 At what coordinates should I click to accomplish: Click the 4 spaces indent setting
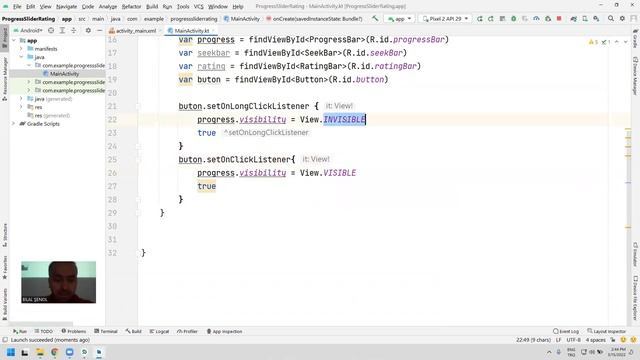596,340
